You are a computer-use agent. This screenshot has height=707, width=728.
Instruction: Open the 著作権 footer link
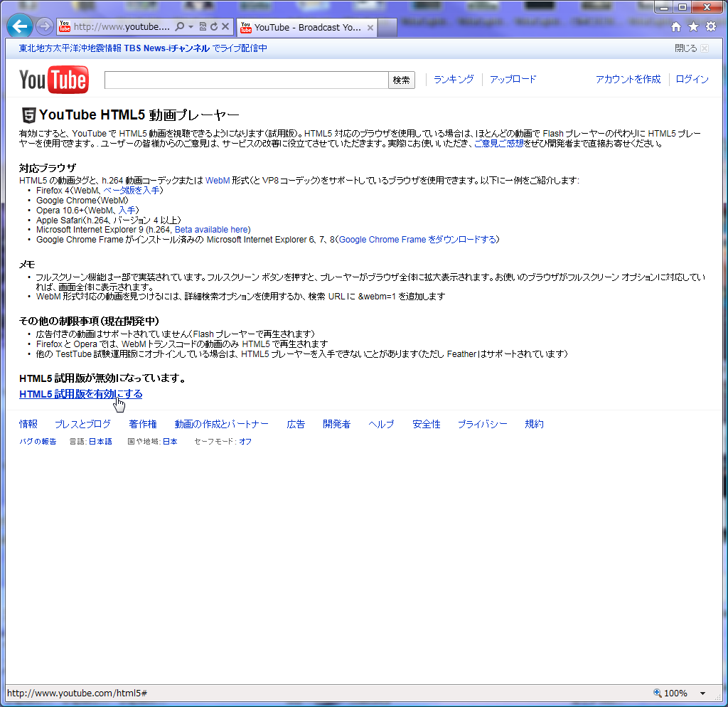click(x=143, y=424)
